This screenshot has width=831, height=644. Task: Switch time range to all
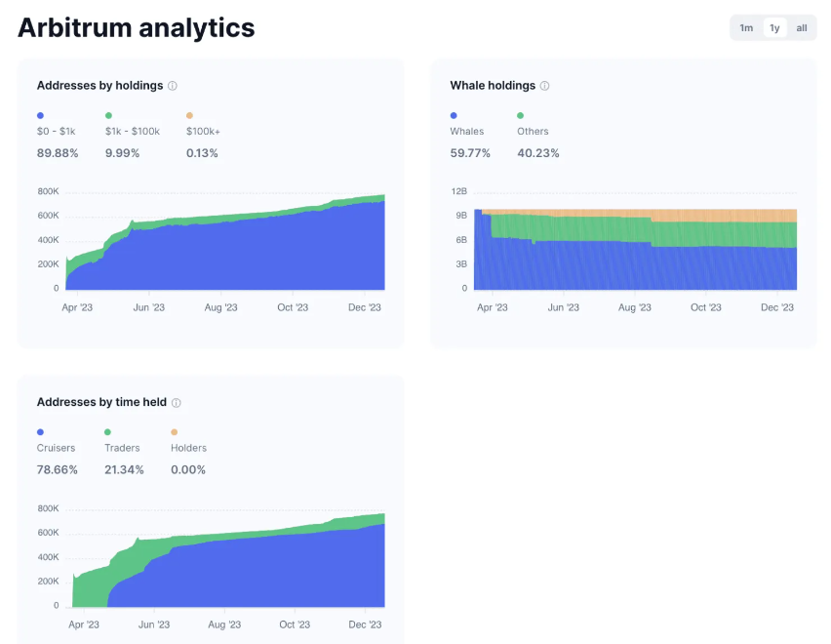click(802, 28)
